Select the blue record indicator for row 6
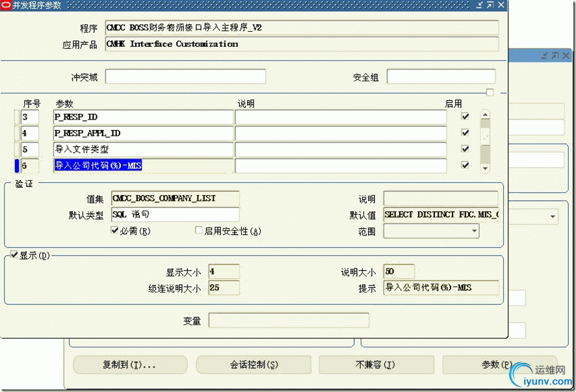Viewport: 576px width, 392px height. 16,165
